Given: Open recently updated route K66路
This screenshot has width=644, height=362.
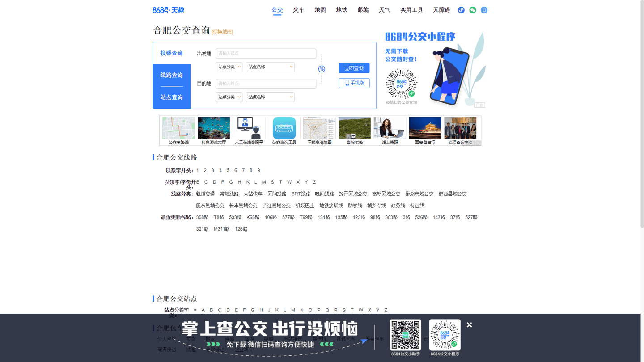Looking at the screenshot, I should [x=253, y=217].
